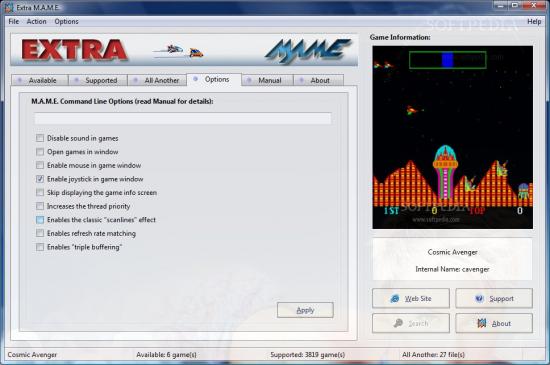550x365 pixels.
Task: Click Available: 6 game(s) in status bar
Action: pyautogui.click(x=166, y=355)
